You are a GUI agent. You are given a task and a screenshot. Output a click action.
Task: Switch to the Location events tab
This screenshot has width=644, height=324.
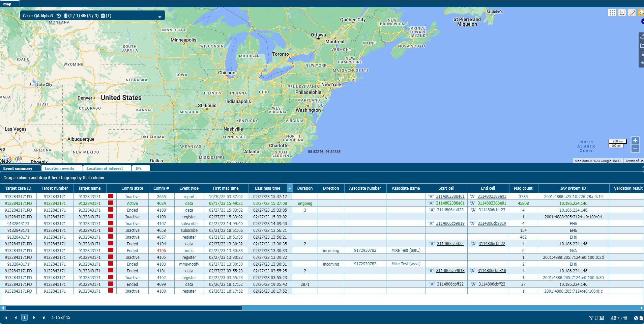(59, 168)
